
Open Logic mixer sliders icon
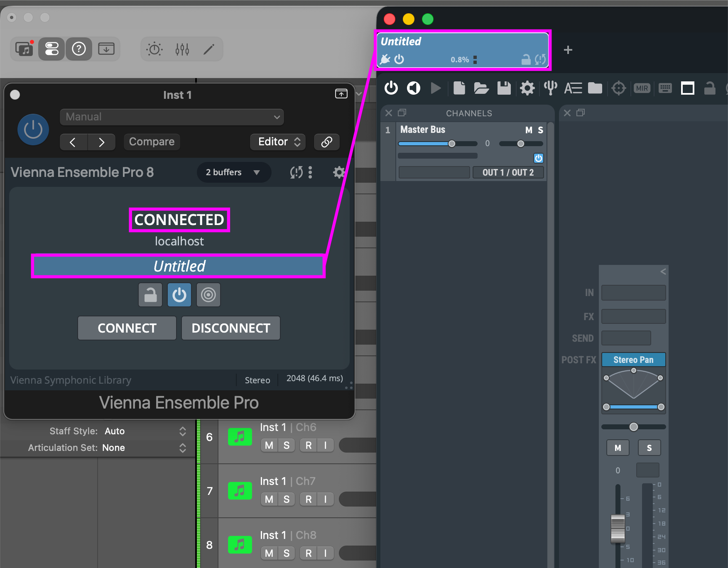pos(182,49)
